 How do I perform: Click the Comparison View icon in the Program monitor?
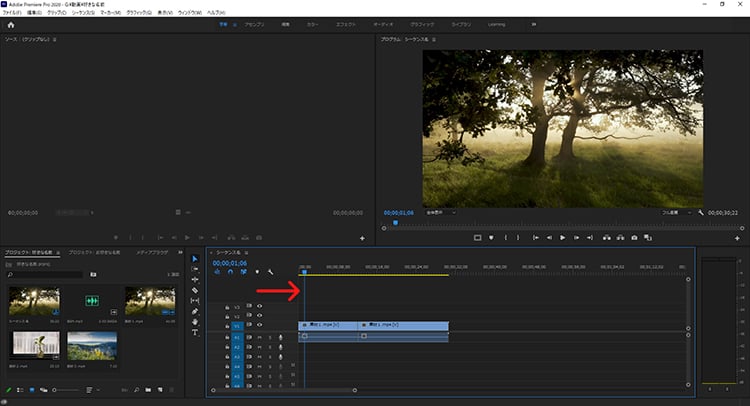click(648, 238)
